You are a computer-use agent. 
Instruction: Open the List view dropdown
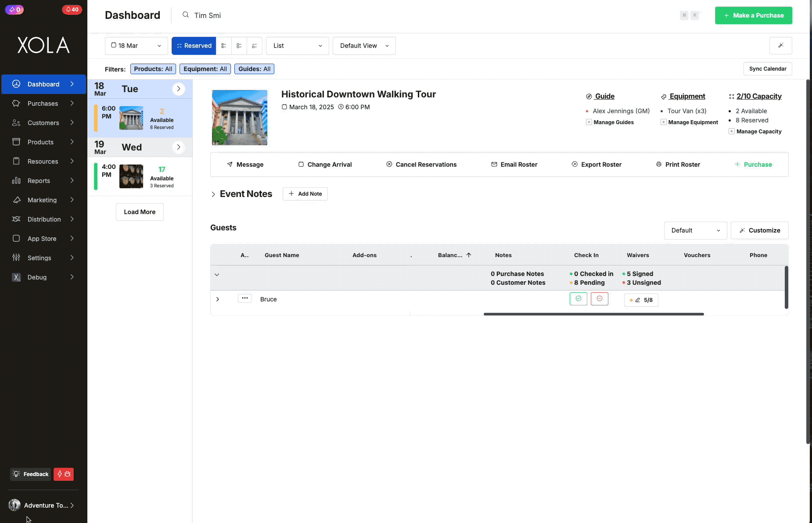tap(297, 46)
